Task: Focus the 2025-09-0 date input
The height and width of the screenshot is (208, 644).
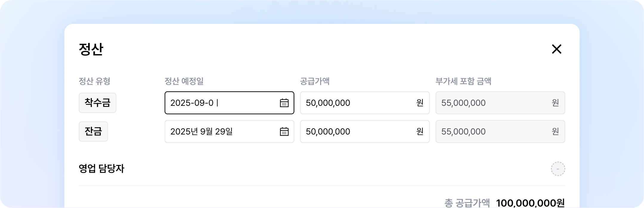Action: (221, 103)
